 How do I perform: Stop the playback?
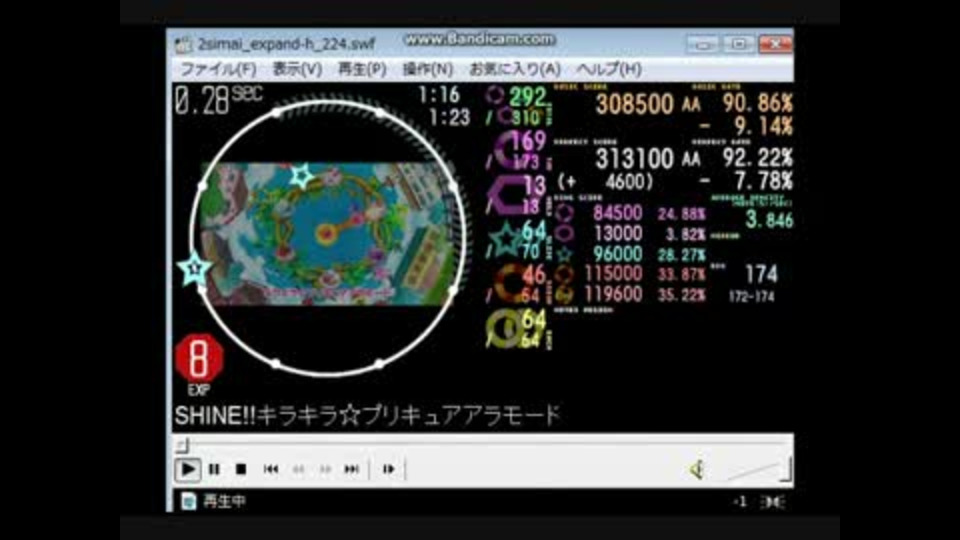click(x=241, y=470)
